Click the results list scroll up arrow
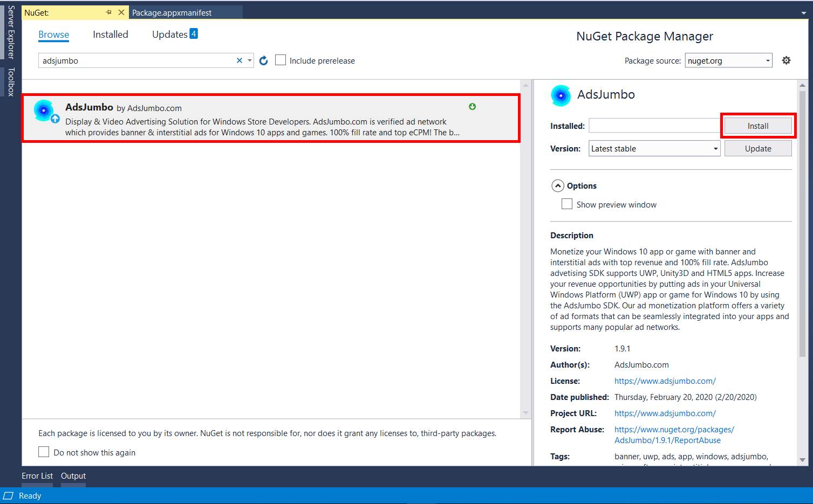This screenshot has height=504, width=813. click(525, 85)
